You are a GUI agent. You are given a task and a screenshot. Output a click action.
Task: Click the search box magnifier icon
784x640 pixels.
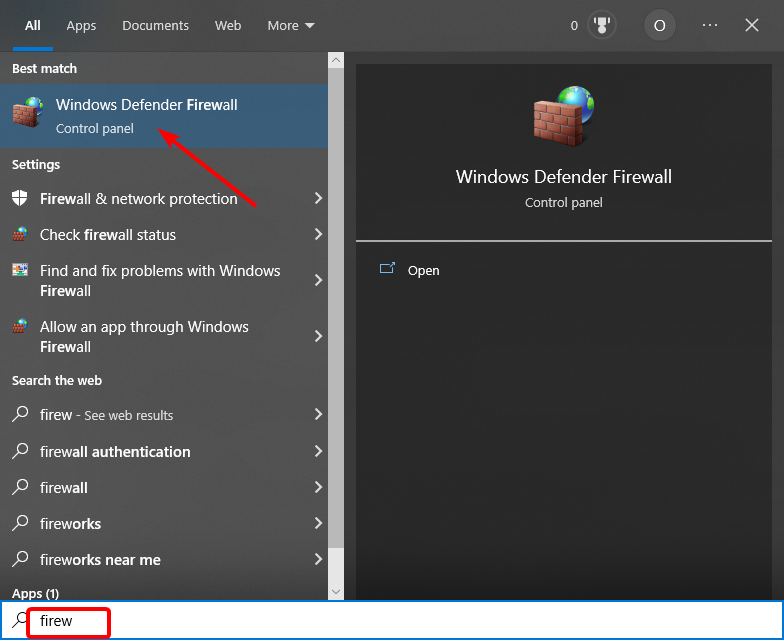[x=20, y=620]
